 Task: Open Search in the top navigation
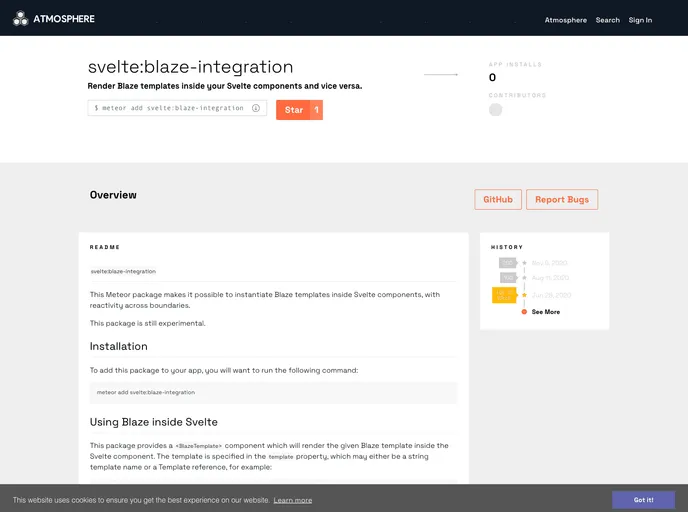point(608,20)
